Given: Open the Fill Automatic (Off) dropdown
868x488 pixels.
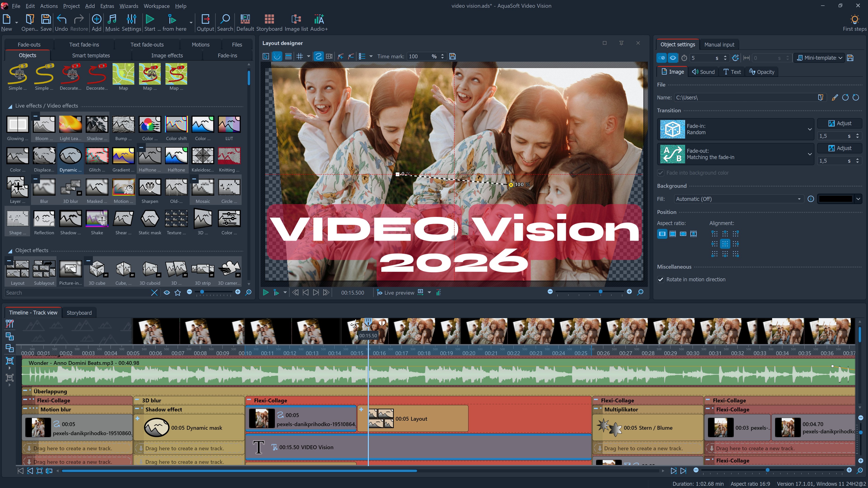Looking at the screenshot, I should (x=738, y=199).
